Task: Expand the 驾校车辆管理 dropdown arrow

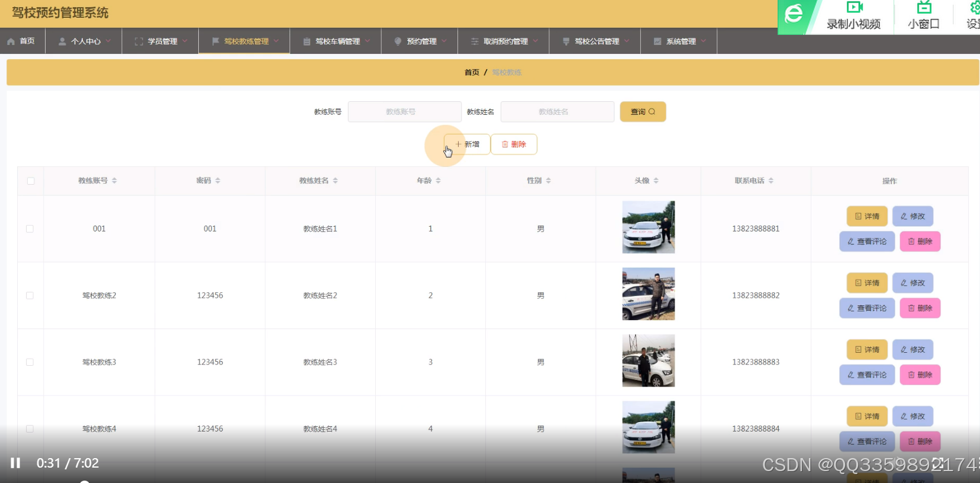Action: click(367, 41)
